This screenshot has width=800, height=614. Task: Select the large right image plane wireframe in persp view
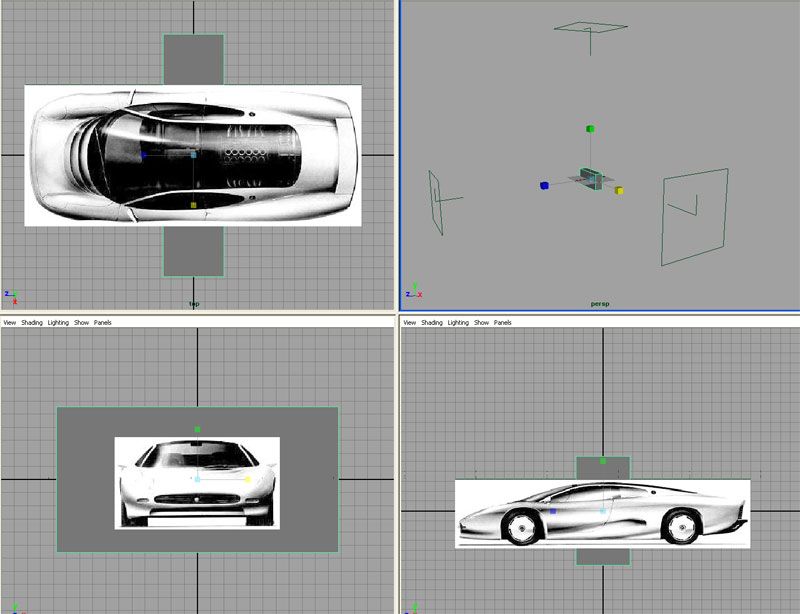[x=695, y=217]
